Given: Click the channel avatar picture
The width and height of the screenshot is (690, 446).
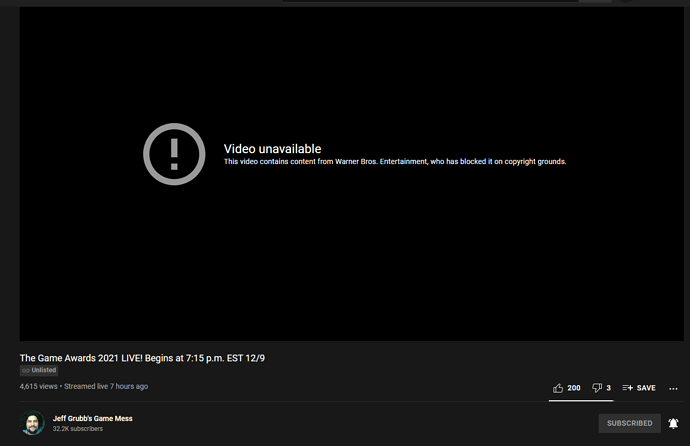Looking at the screenshot, I should 32,423.
